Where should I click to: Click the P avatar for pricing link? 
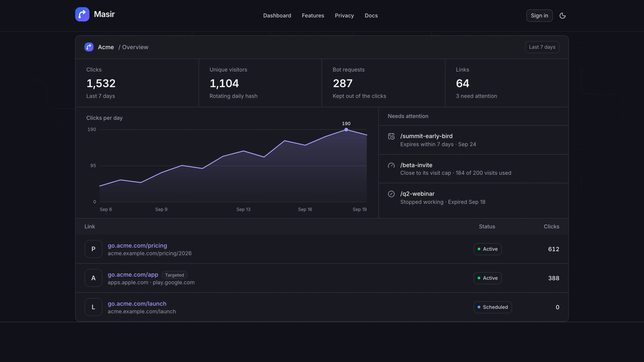click(x=93, y=249)
